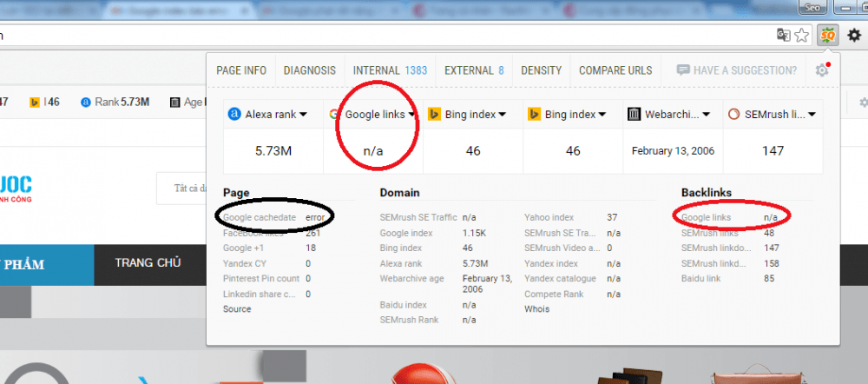
Task: Bookmark this page with the star icon
Action: point(801,36)
